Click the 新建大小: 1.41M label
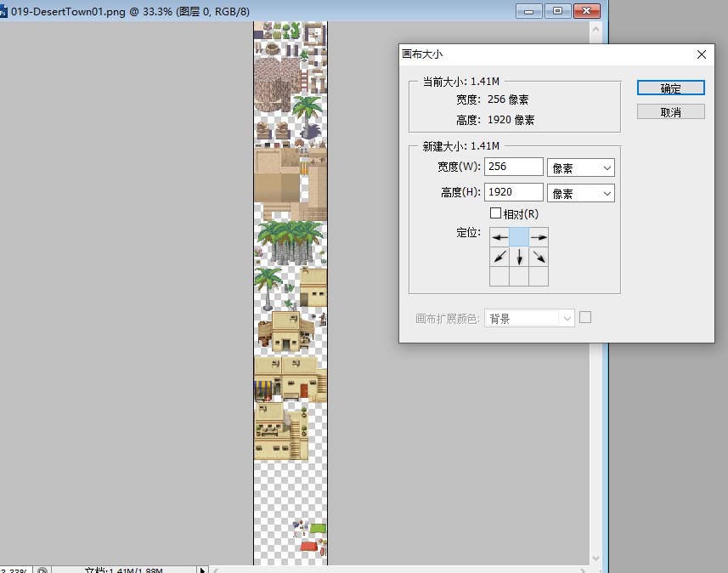This screenshot has width=728, height=573. click(x=460, y=146)
